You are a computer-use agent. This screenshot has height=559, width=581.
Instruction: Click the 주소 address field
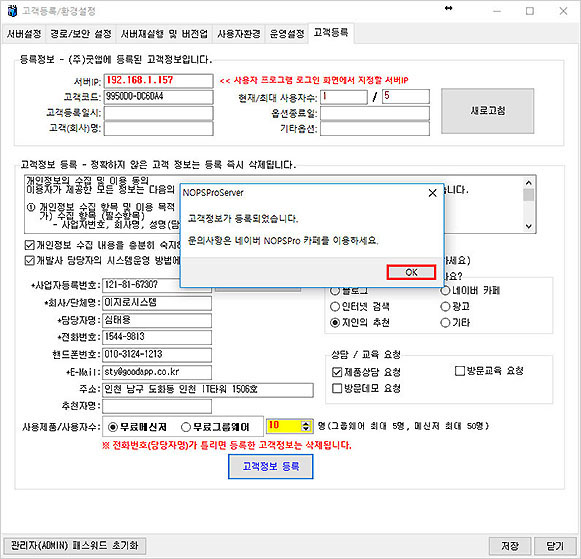pyautogui.click(x=208, y=390)
